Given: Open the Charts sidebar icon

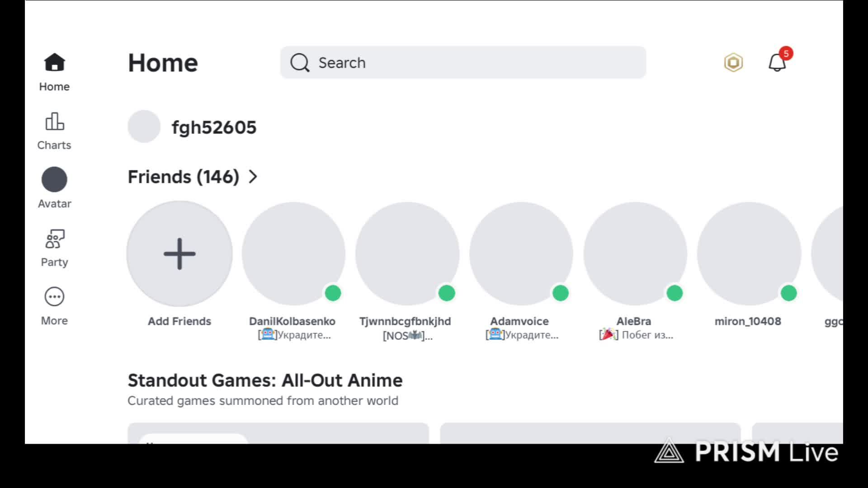Looking at the screenshot, I should coord(54,122).
